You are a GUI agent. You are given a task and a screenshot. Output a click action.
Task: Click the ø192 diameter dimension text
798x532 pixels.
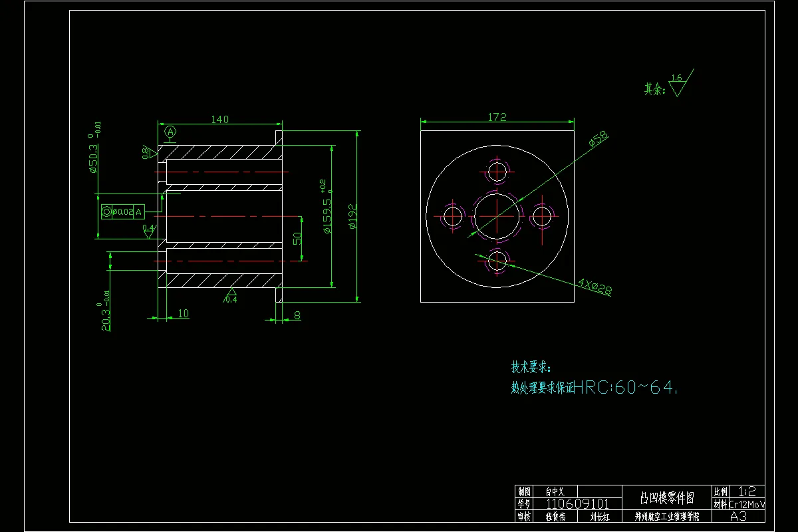pos(353,216)
